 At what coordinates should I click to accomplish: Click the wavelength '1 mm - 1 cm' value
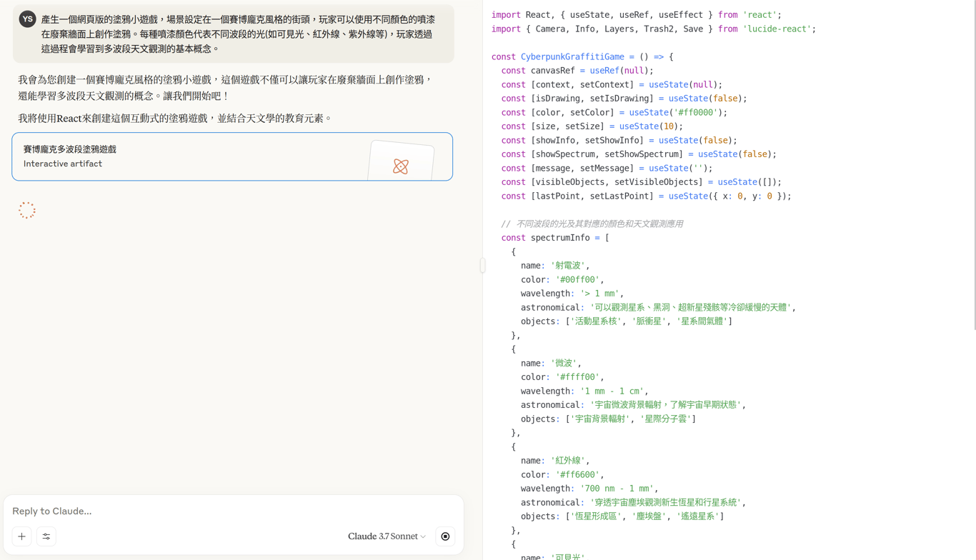pos(612,391)
